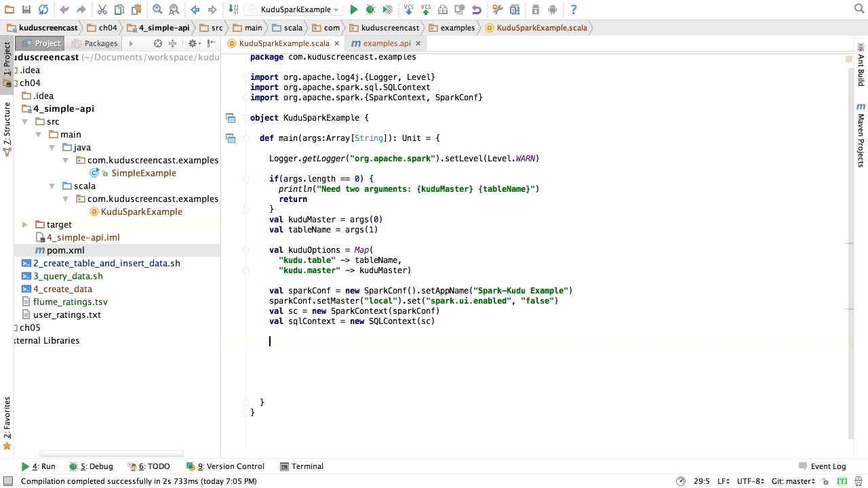
Task: Start debugging with the bug icon
Action: click(370, 9)
